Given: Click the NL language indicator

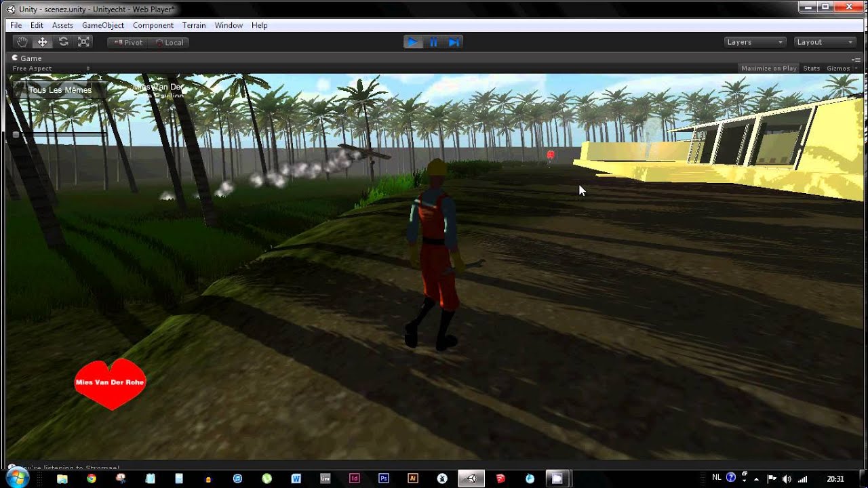Looking at the screenshot, I should 717,478.
